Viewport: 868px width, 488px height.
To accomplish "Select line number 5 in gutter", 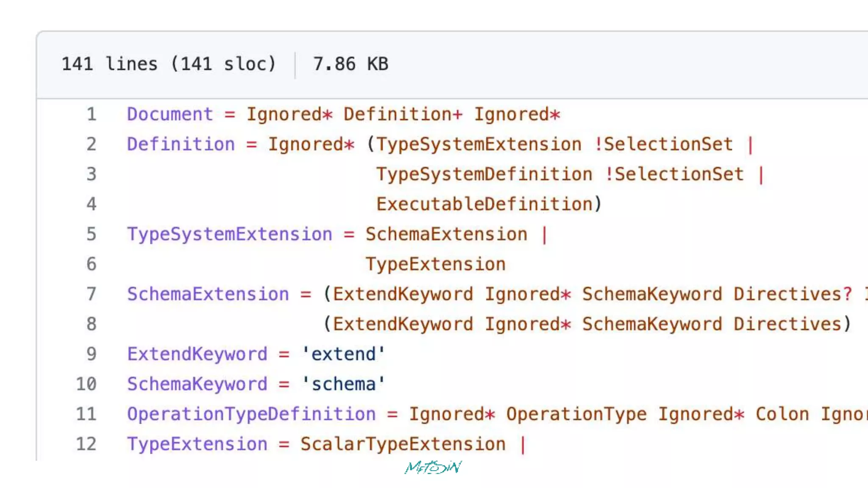I will tap(92, 234).
